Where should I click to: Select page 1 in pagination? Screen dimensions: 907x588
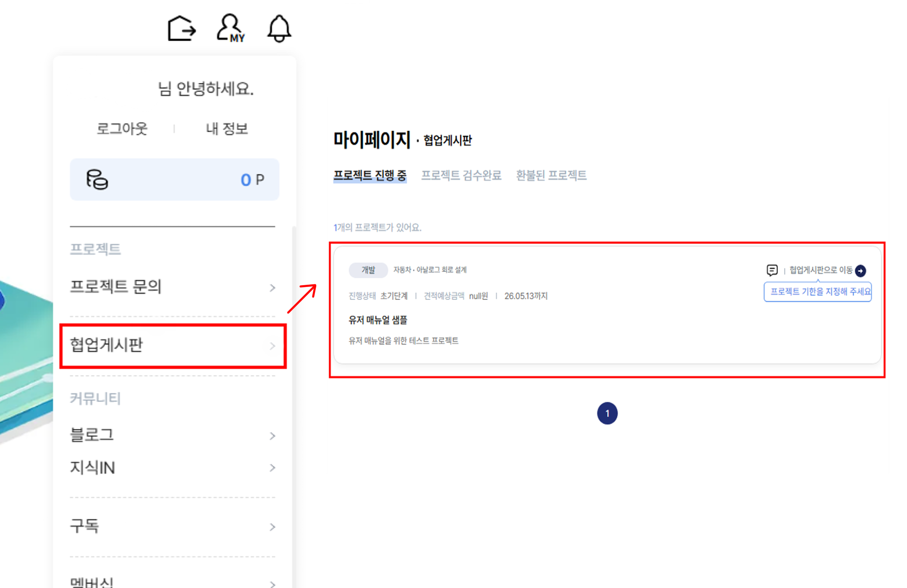[x=607, y=413]
